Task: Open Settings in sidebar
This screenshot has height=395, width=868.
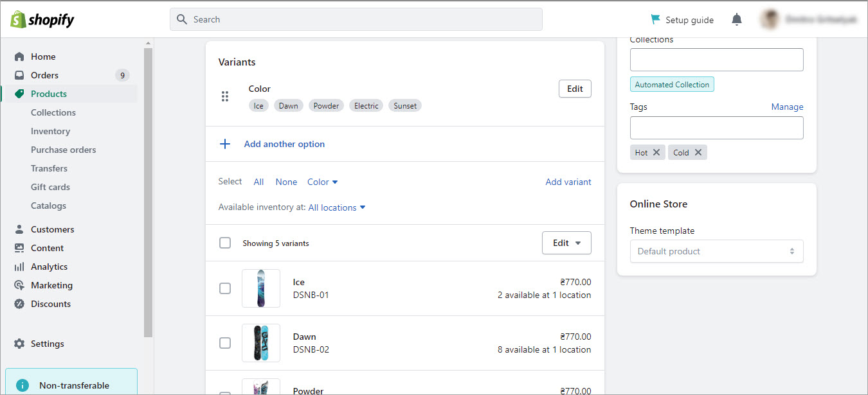Action: pyautogui.click(x=48, y=344)
